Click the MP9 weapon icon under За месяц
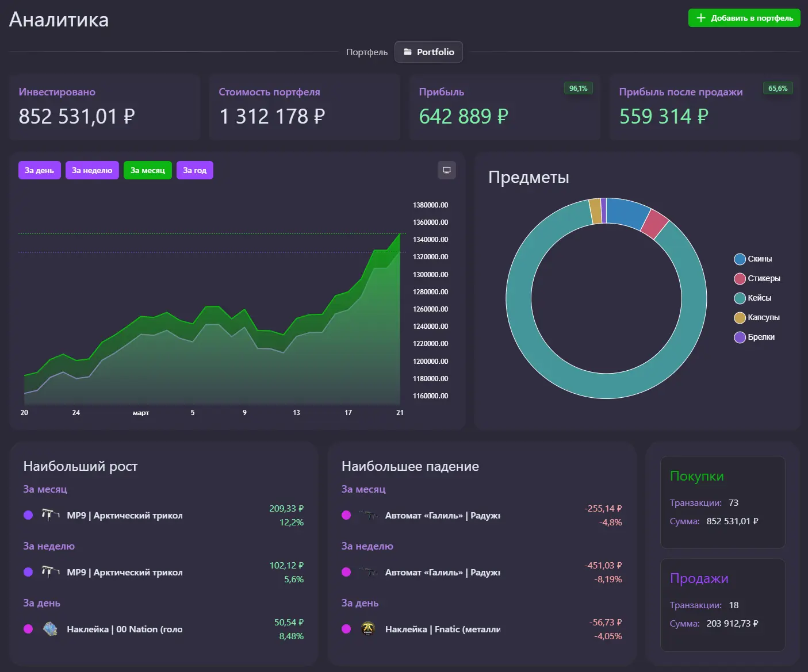 pos(50,514)
